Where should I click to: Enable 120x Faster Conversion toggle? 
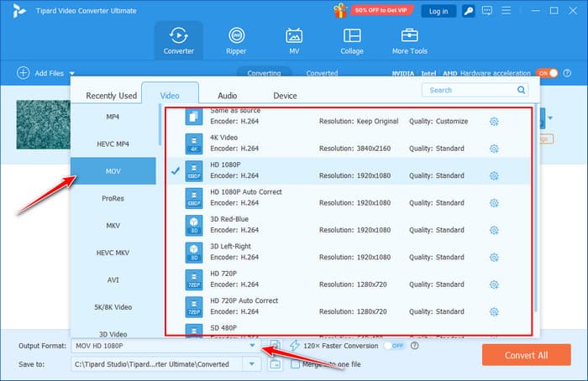tap(393, 346)
